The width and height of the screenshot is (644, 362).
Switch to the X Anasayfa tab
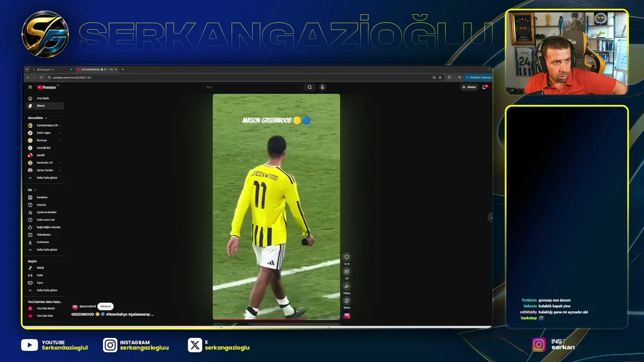[x=52, y=69]
